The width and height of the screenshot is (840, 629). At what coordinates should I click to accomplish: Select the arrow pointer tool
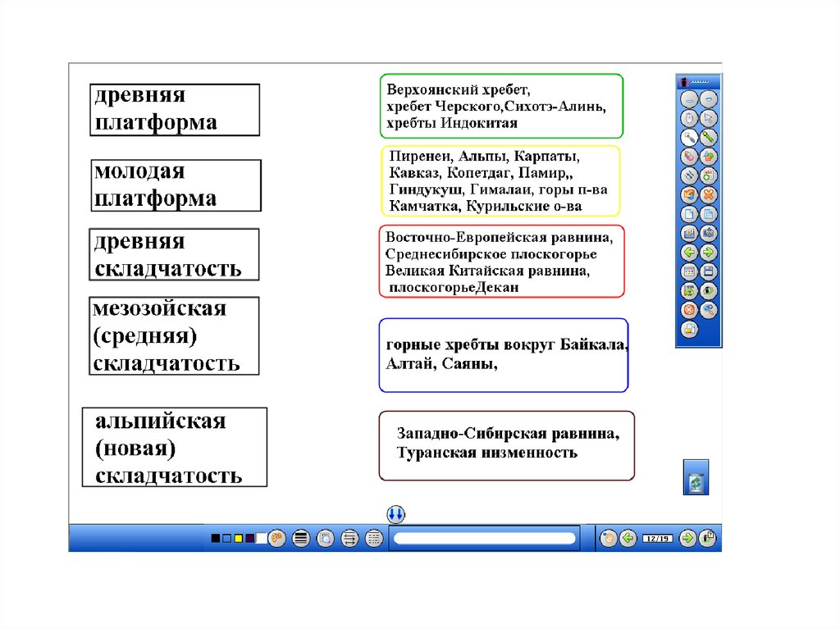pyautogui.click(x=708, y=118)
